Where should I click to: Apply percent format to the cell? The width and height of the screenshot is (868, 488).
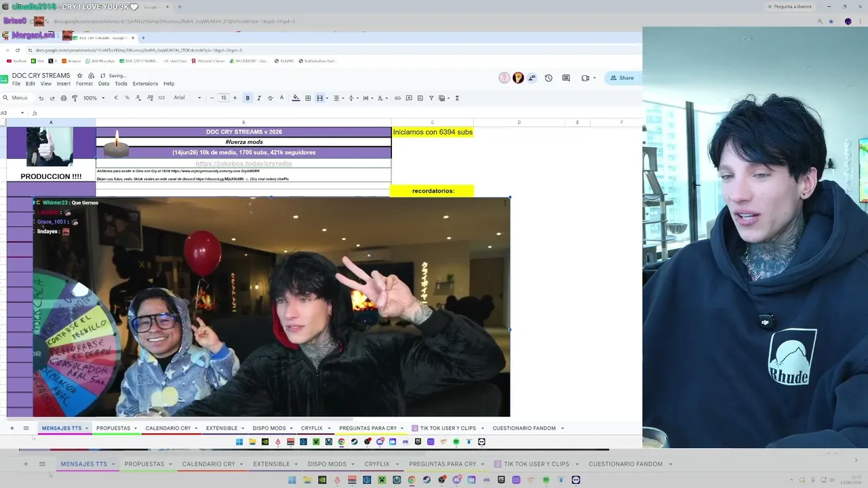coord(127,98)
